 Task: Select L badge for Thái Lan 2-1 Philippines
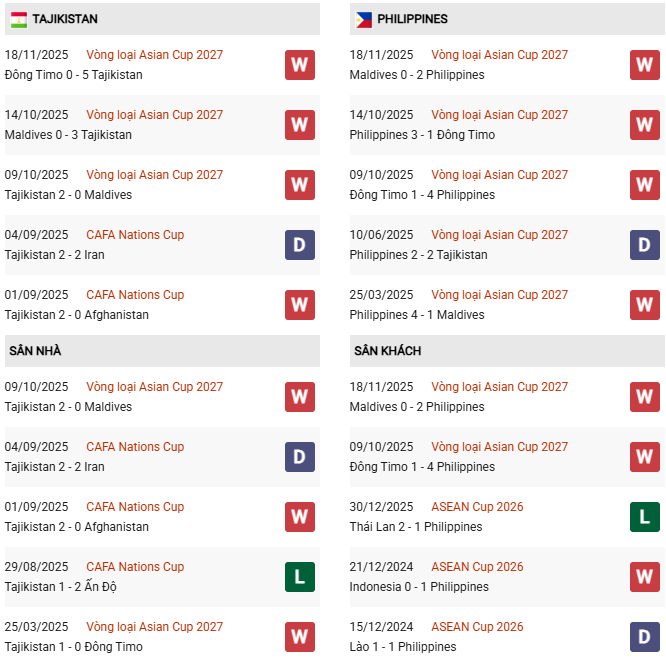pos(644,517)
